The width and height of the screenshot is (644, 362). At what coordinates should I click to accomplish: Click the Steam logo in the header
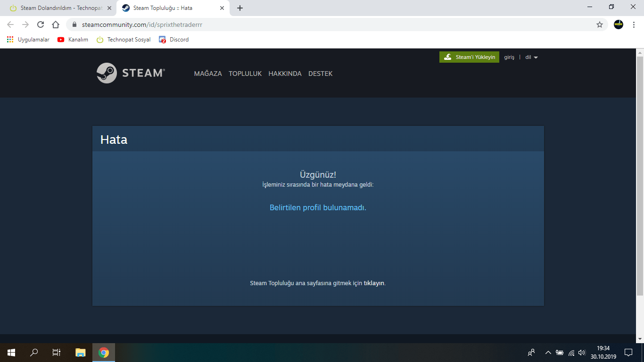tap(131, 73)
